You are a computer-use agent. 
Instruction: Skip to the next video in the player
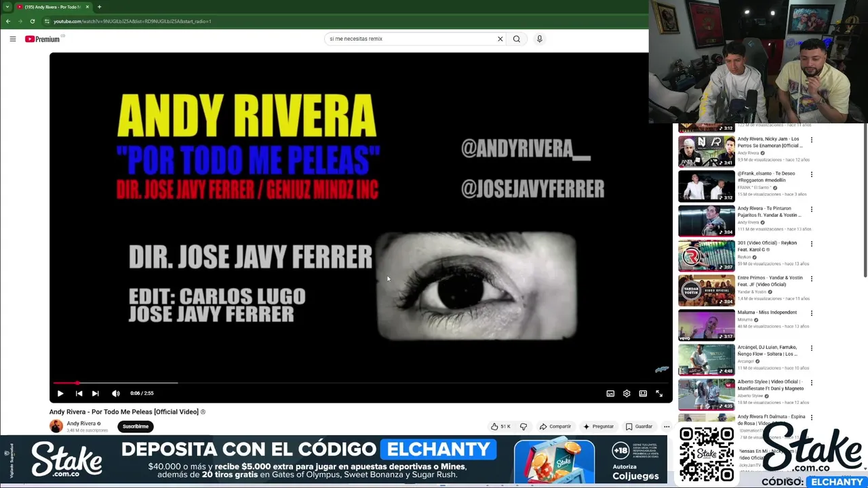coord(96,393)
